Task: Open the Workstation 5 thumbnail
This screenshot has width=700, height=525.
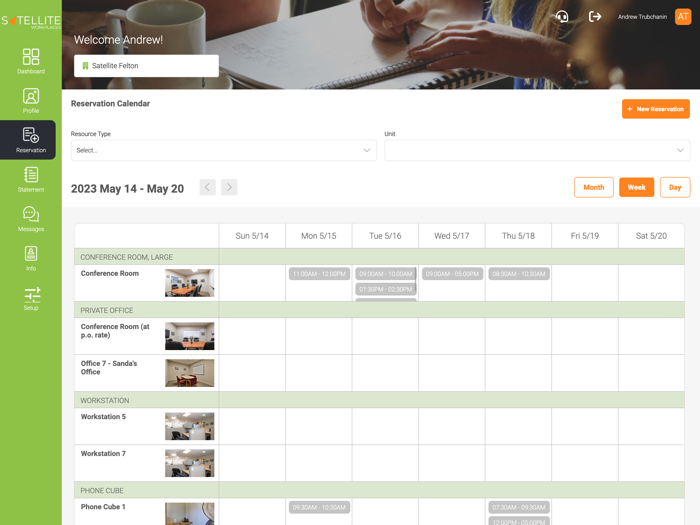Action: point(190,426)
